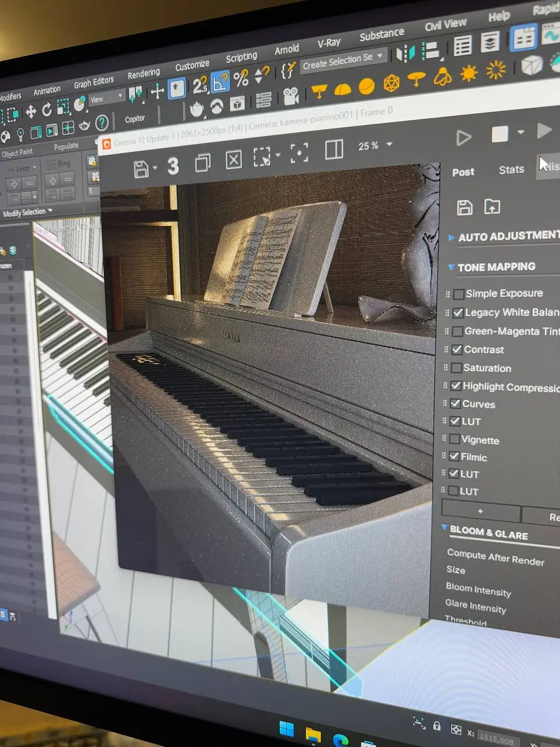Expand the Modify Selection dropdown

(x=27, y=212)
